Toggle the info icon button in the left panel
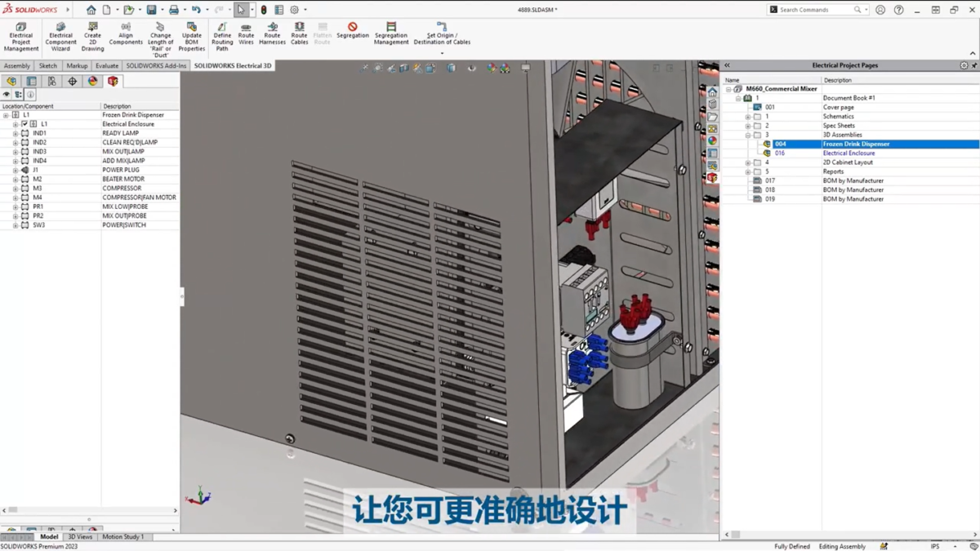Viewport: 980px width, 551px height. coord(30,95)
